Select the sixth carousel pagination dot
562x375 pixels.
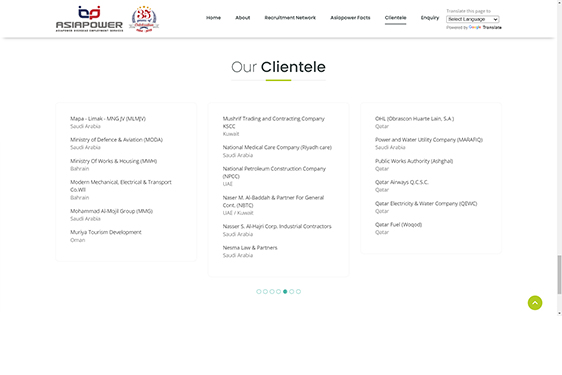pyautogui.click(x=292, y=291)
